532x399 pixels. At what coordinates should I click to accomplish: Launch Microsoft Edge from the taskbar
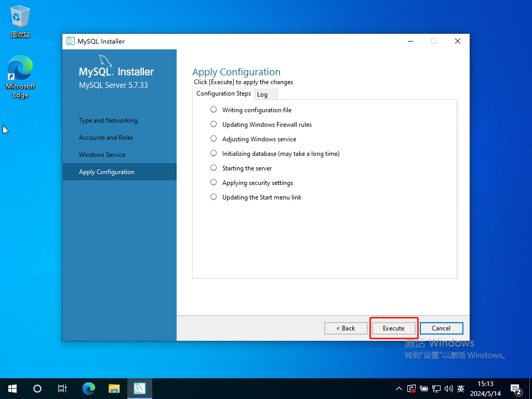click(x=89, y=388)
